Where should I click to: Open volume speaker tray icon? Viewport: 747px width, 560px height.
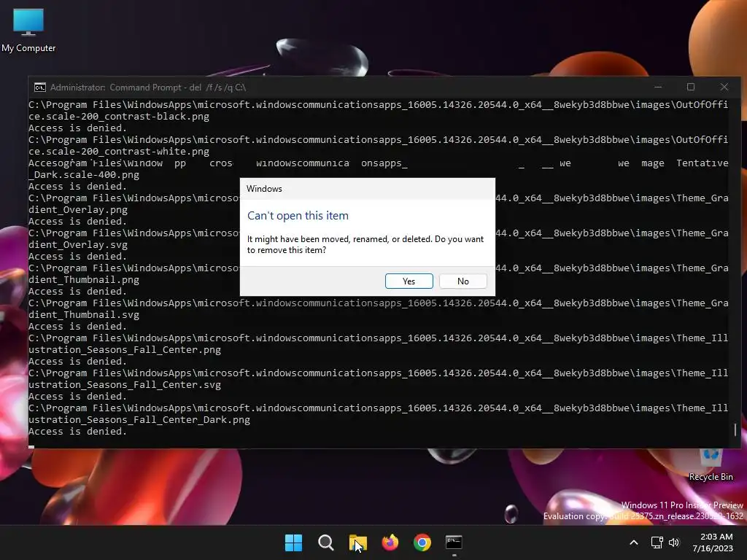pos(673,542)
